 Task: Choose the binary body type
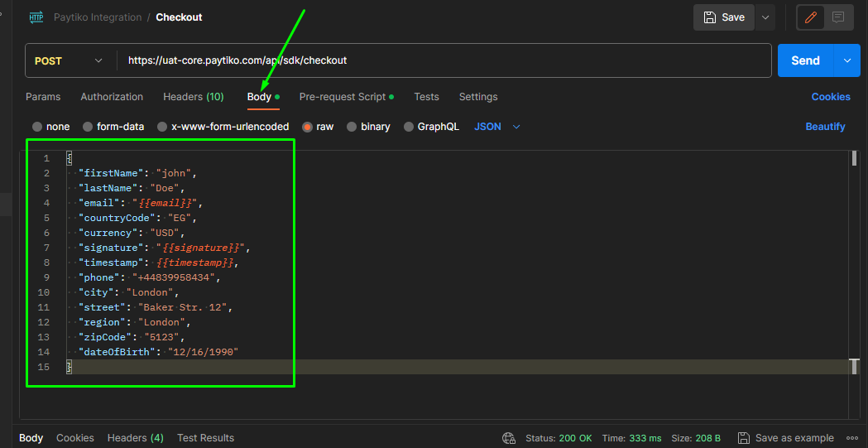tap(352, 127)
